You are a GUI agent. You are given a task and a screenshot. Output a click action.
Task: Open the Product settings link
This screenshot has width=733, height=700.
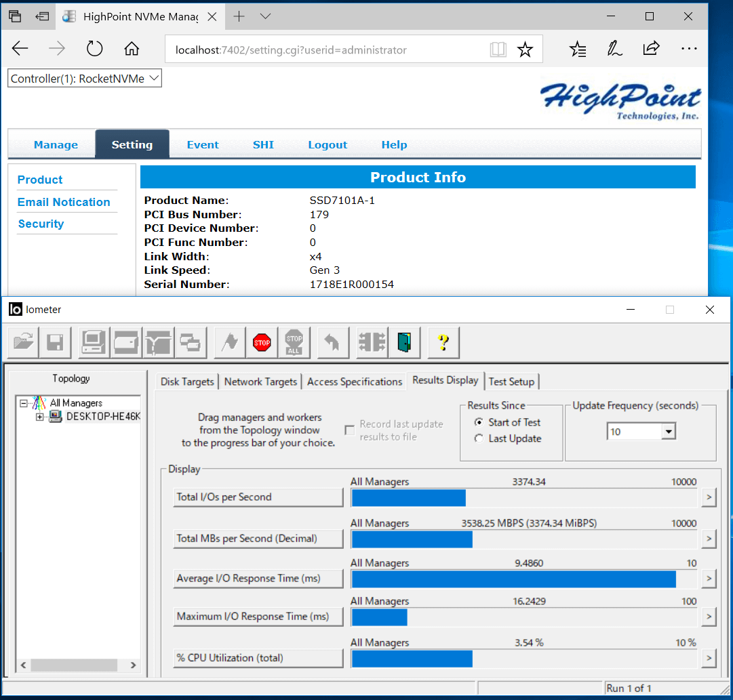coord(40,180)
